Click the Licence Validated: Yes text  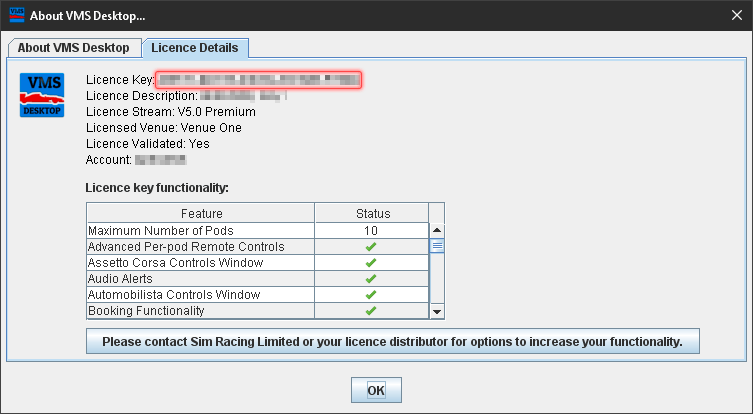coord(147,144)
